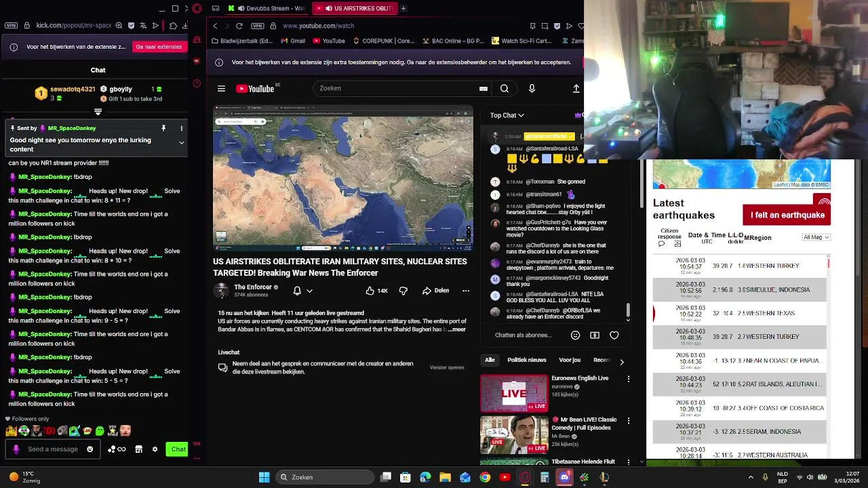Click the extensions puzzle icon in Kick window

[x=173, y=26]
